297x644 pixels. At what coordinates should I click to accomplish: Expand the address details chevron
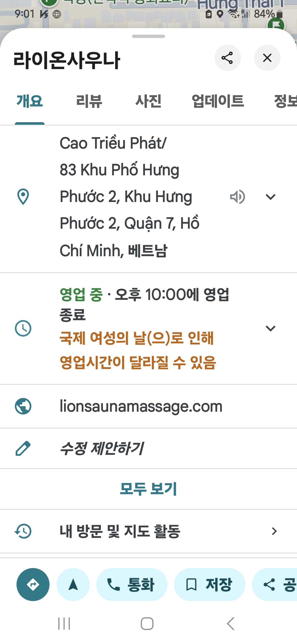click(x=271, y=197)
